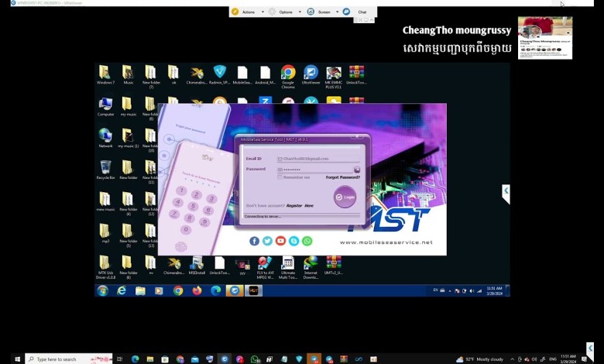Open the Skype contact icon
604x364 pixels.
tap(293, 241)
